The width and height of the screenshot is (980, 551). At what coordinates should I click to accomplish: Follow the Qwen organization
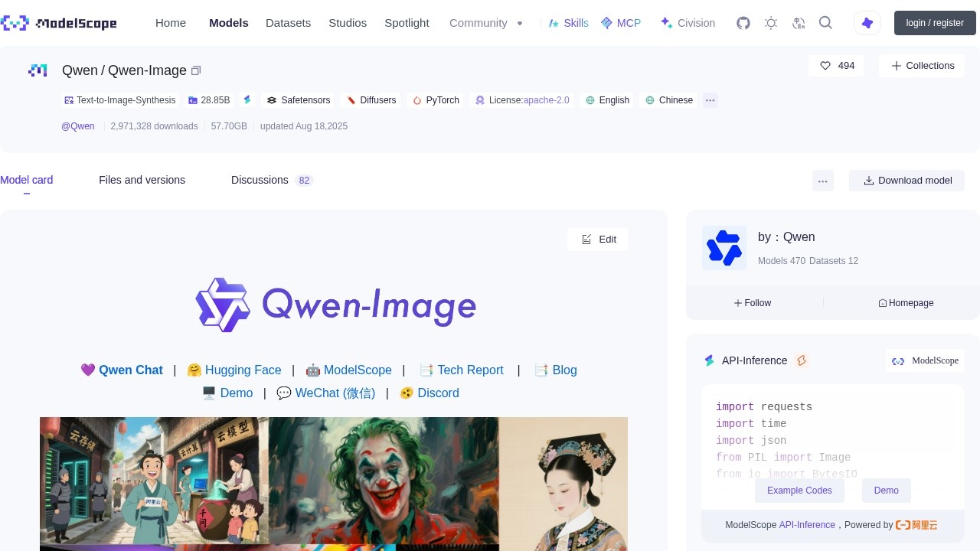(x=753, y=303)
